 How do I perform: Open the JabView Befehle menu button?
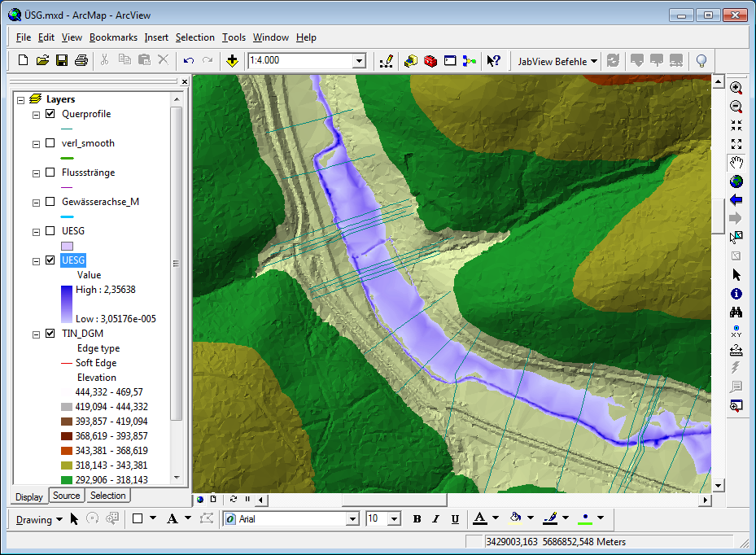tap(557, 61)
